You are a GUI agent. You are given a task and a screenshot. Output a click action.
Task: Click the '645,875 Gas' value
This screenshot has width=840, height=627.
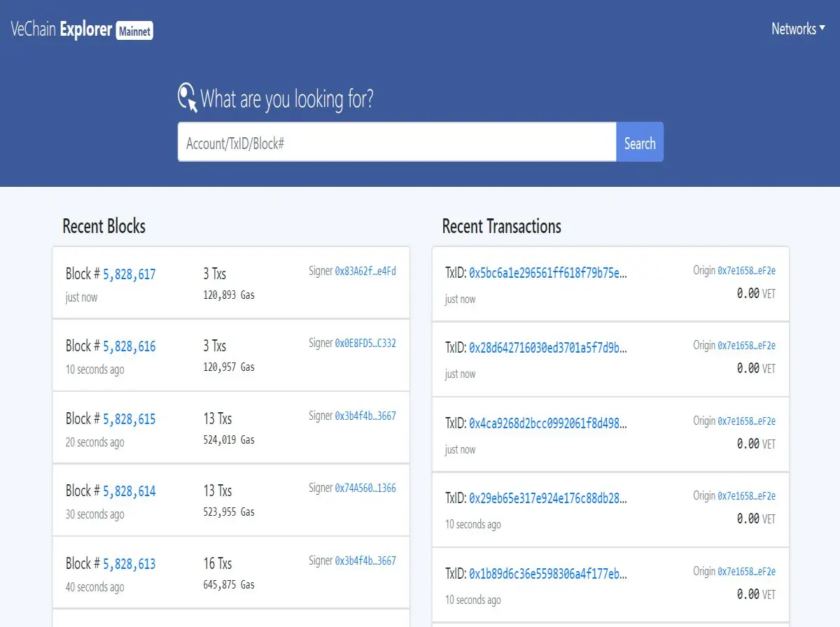pos(229,585)
